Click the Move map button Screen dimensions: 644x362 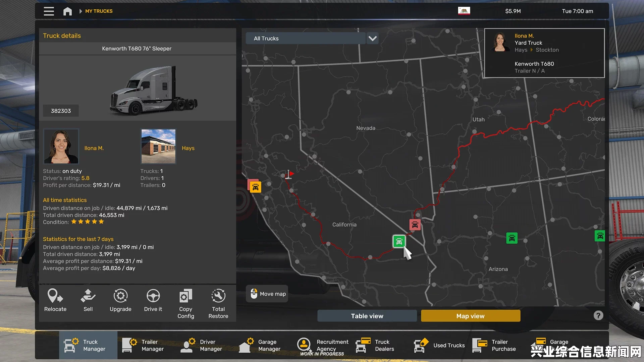tap(268, 294)
